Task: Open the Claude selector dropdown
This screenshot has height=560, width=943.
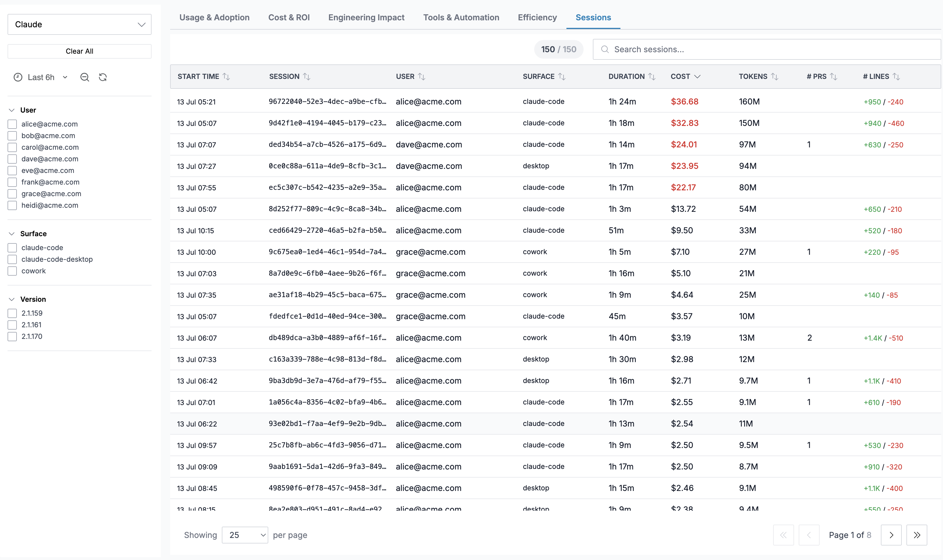Action: point(80,25)
